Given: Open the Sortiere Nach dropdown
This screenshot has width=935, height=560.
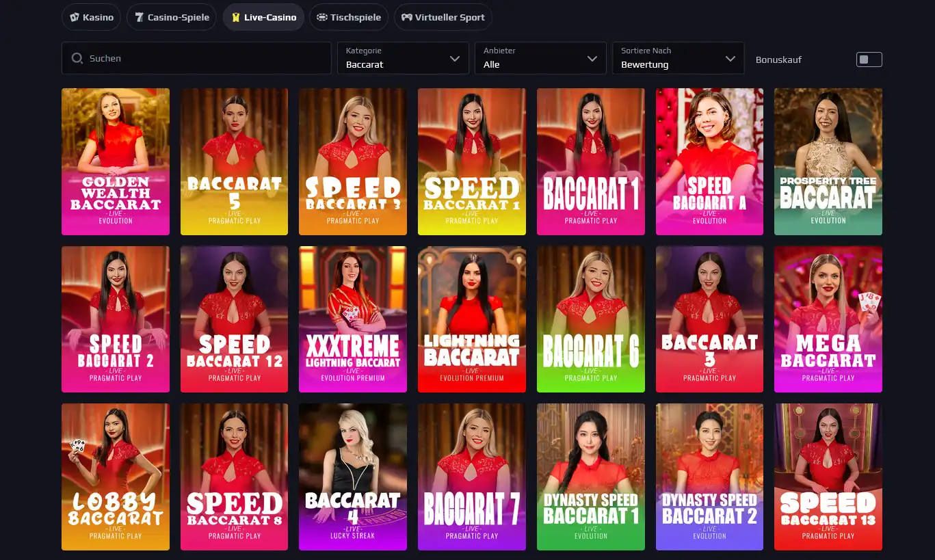Looking at the screenshot, I should coord(678,58).
